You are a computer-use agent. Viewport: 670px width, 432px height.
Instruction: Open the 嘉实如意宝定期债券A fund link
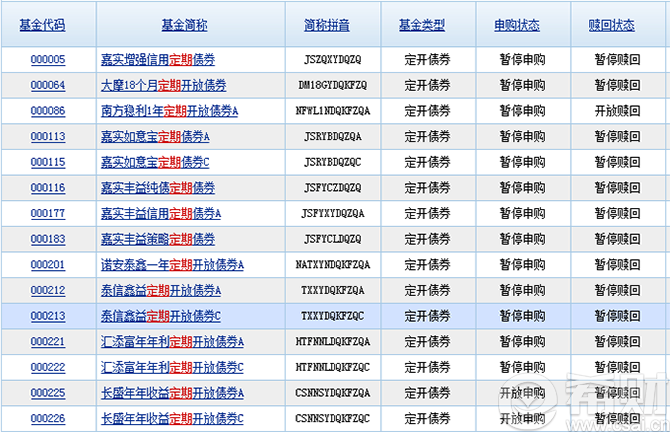(x=155, y=136)
